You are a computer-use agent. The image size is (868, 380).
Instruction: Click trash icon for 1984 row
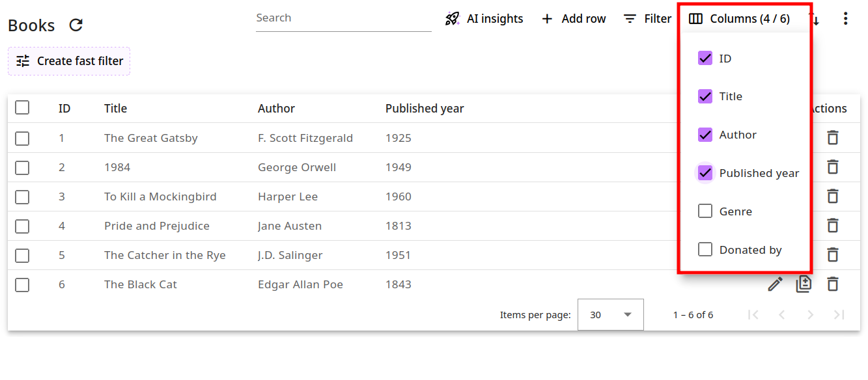(x=832, y=167)
